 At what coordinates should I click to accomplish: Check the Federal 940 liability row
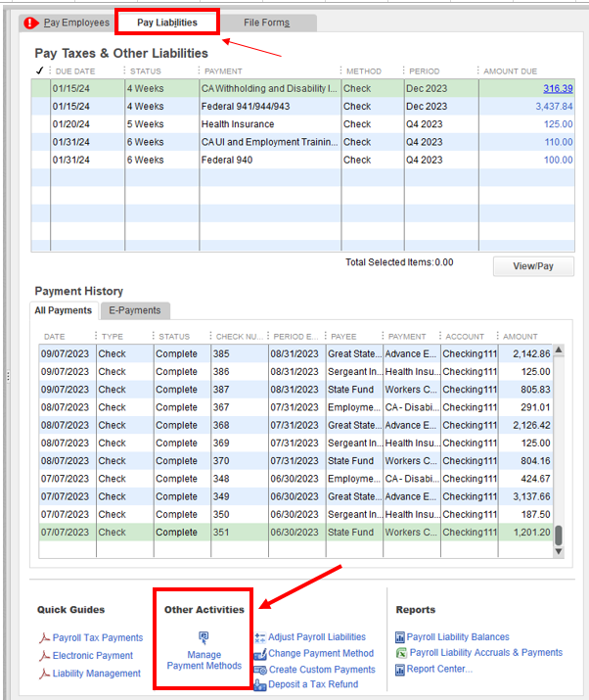41,160
